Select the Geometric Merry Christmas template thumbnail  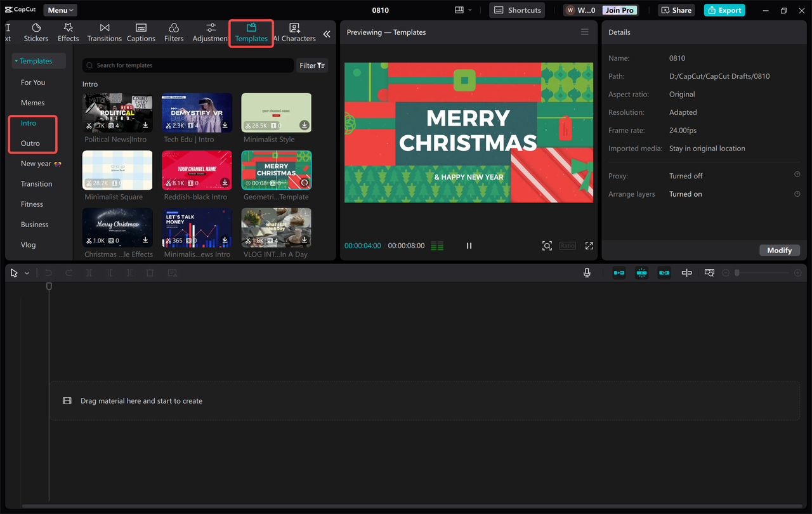pyautogui.click(x=276, y=169)
